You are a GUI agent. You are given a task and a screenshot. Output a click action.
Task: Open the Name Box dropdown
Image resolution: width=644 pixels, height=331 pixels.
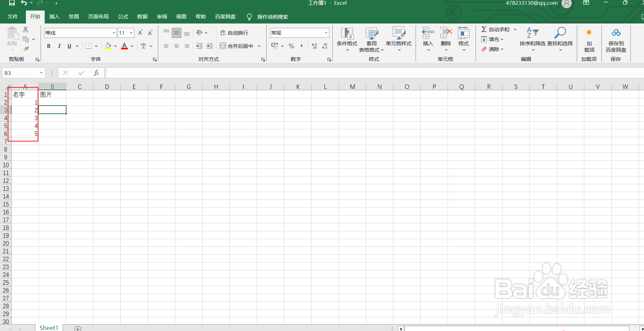pyautogui.click(x=41, y=73)
